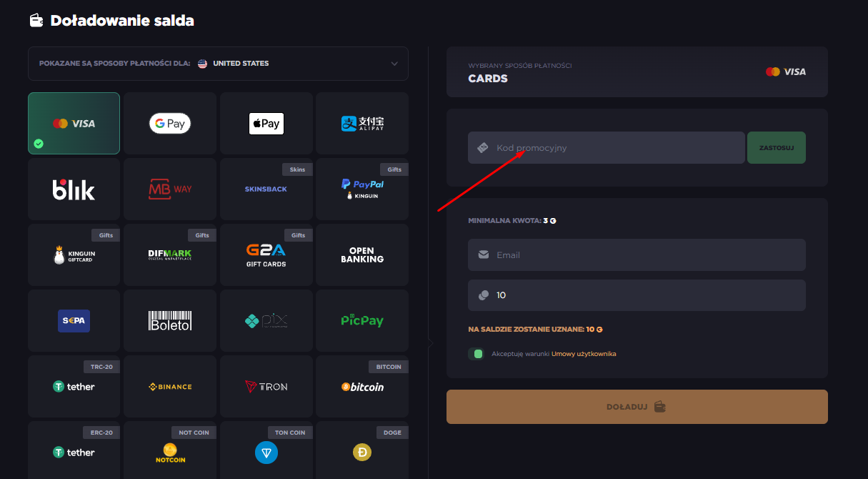
Task: Open the country selector dropdown
Action: pyautogui.click(x=218, y=64)
